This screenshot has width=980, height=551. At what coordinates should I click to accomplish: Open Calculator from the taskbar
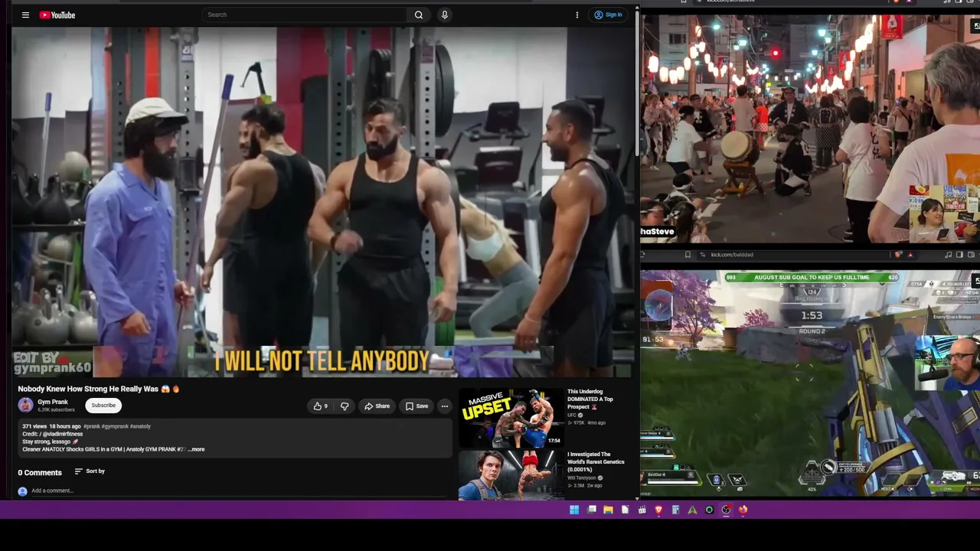(675, 510)
